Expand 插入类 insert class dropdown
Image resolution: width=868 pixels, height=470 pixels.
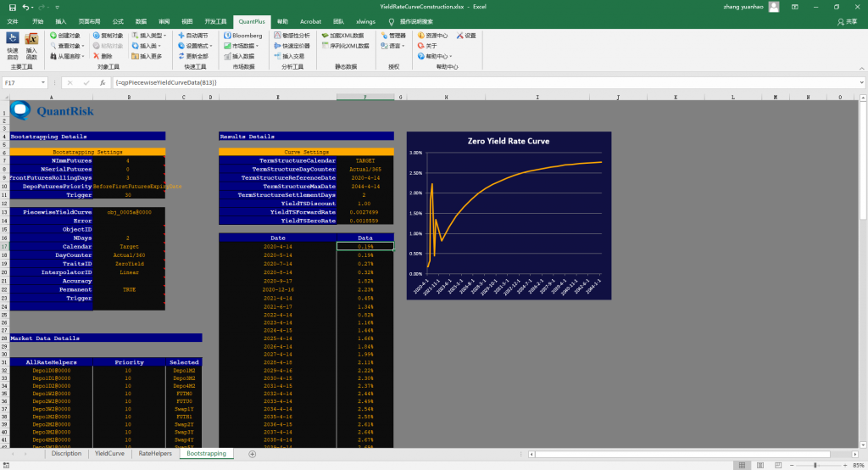coord(159,46)
